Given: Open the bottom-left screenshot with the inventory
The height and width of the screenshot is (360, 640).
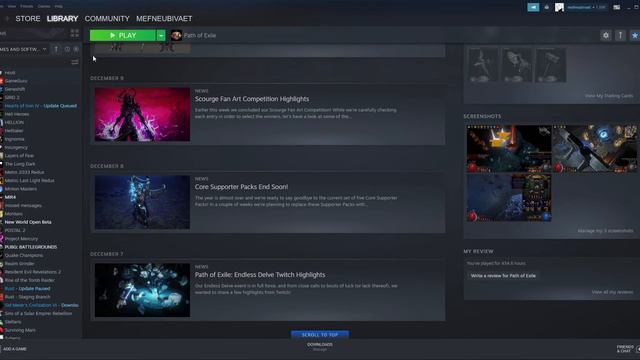Looking at the screenshot, I should [x=509, y=198].
